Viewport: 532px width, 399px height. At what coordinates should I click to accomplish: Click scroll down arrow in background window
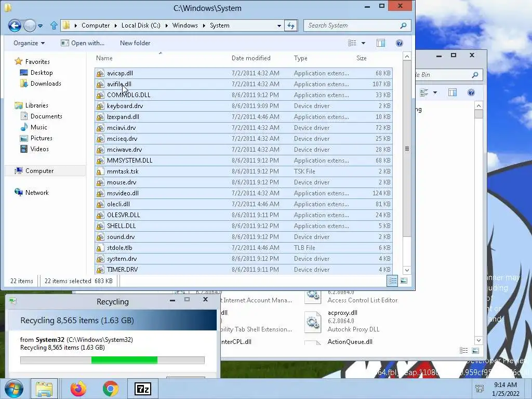click(x=478, y=340)
